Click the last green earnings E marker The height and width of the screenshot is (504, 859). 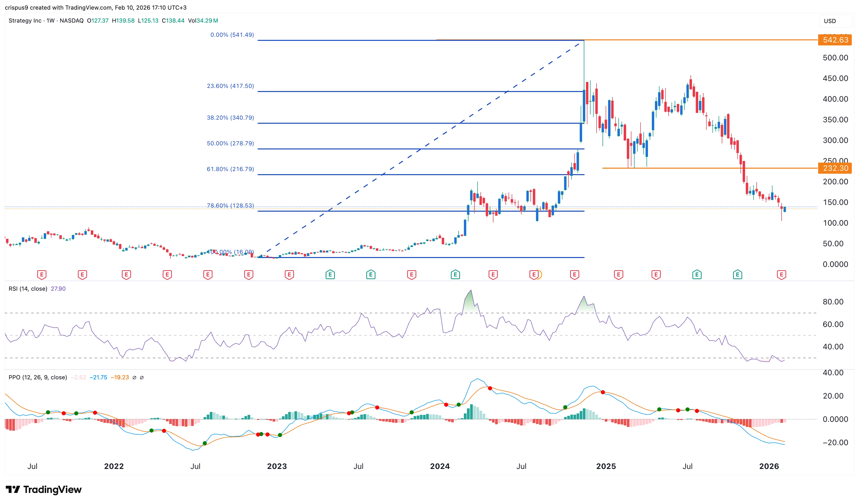click(737, 274)
